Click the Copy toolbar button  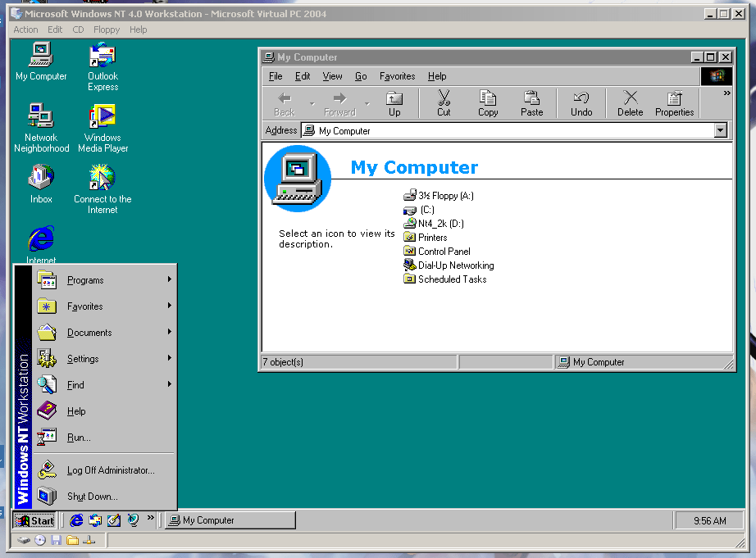[488, 103]
